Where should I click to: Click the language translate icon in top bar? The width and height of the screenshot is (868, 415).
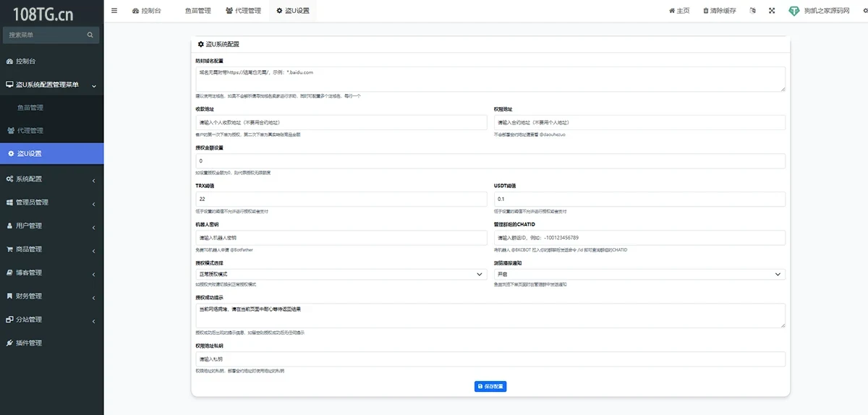pos(753,11)
